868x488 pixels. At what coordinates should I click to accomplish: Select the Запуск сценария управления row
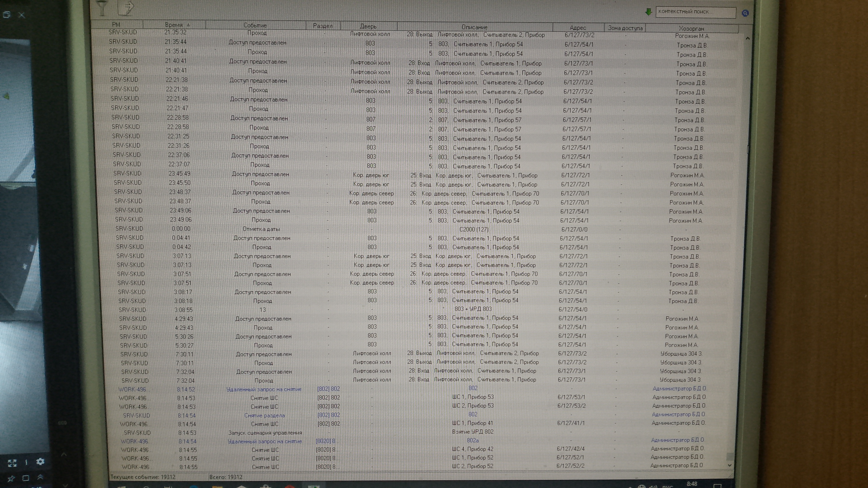coord(265,433)
